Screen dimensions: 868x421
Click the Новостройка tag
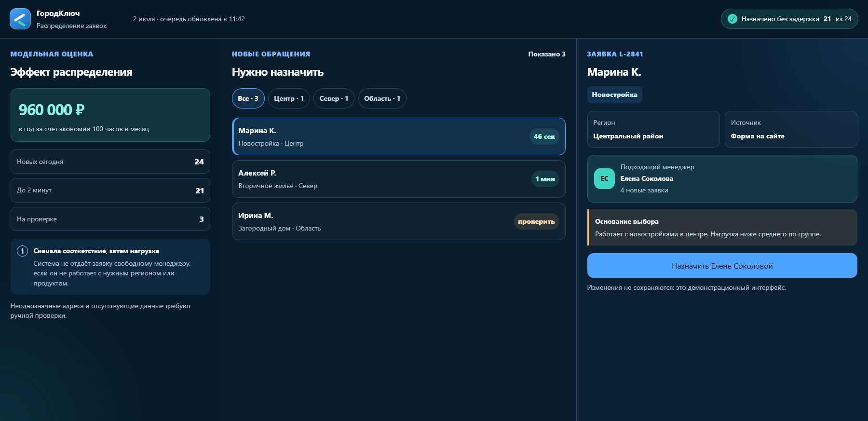[614, 95]
